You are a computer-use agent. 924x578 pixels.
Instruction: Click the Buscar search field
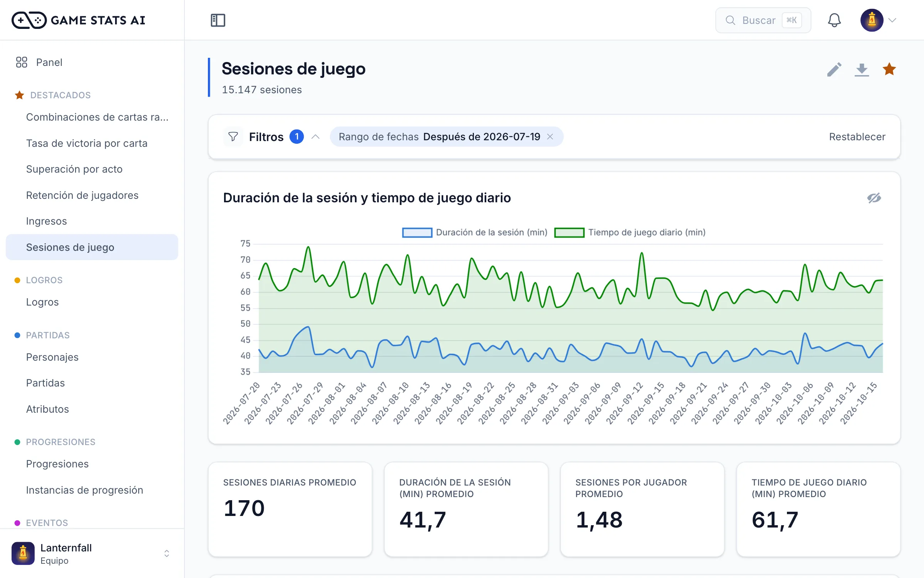pyautogui.click(x=763, y=20)
